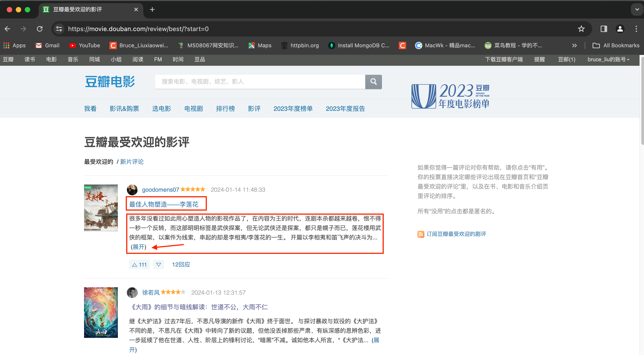Image resolution: width=644 pixels, height=355 pixels.
Task: Open 电影 in the top navigation
Action: point(52,59)
